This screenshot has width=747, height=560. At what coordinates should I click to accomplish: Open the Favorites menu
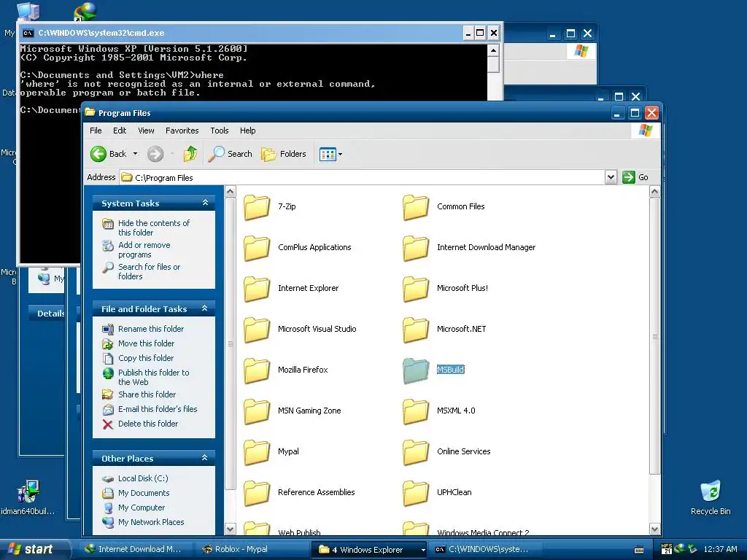182,131
